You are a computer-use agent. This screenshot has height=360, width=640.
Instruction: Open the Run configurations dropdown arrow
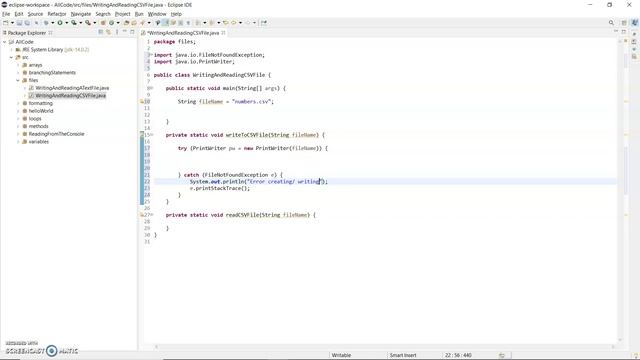pos(67,23)
